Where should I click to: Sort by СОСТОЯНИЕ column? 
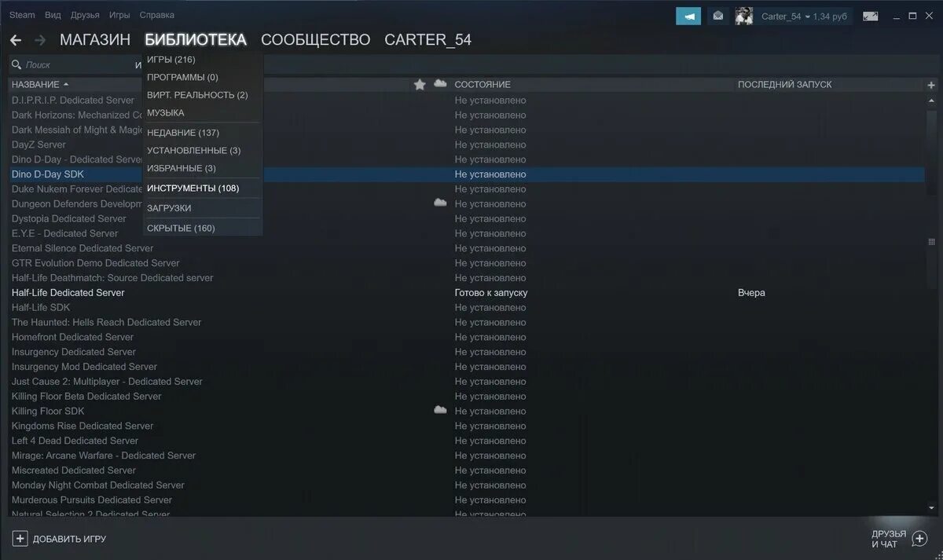click(483, 84)
